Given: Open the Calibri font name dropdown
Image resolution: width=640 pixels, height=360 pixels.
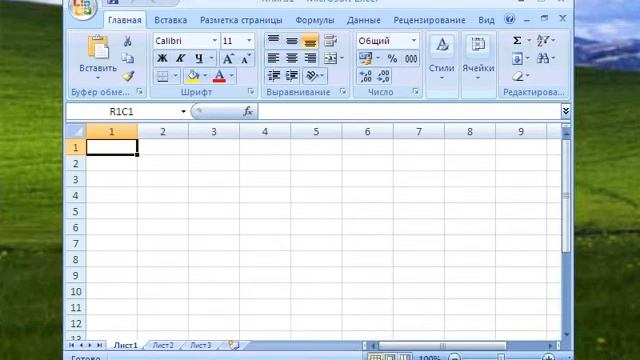Looking at the screenshot, I should 214,41.
